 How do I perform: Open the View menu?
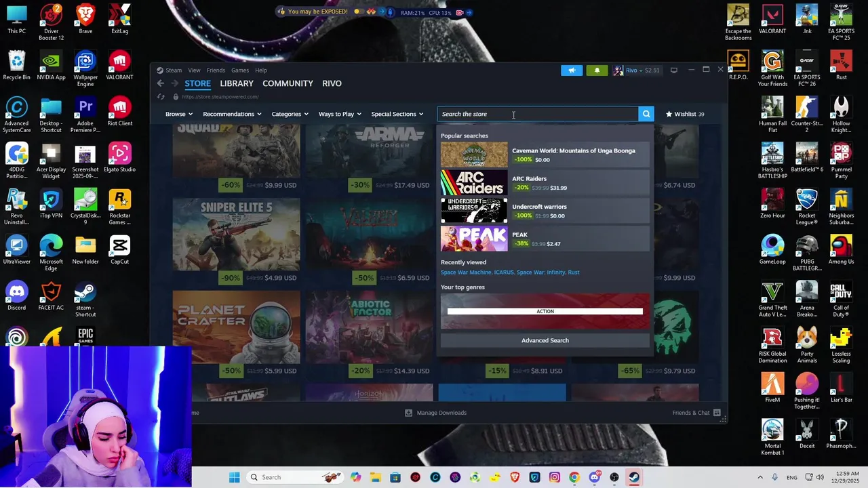tap(194, 70)
